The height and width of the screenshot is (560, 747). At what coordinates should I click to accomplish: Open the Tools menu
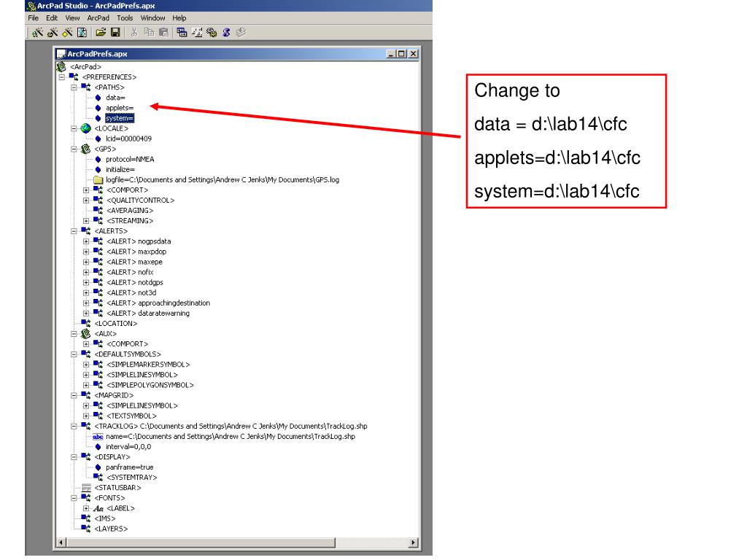coord(125,18)
